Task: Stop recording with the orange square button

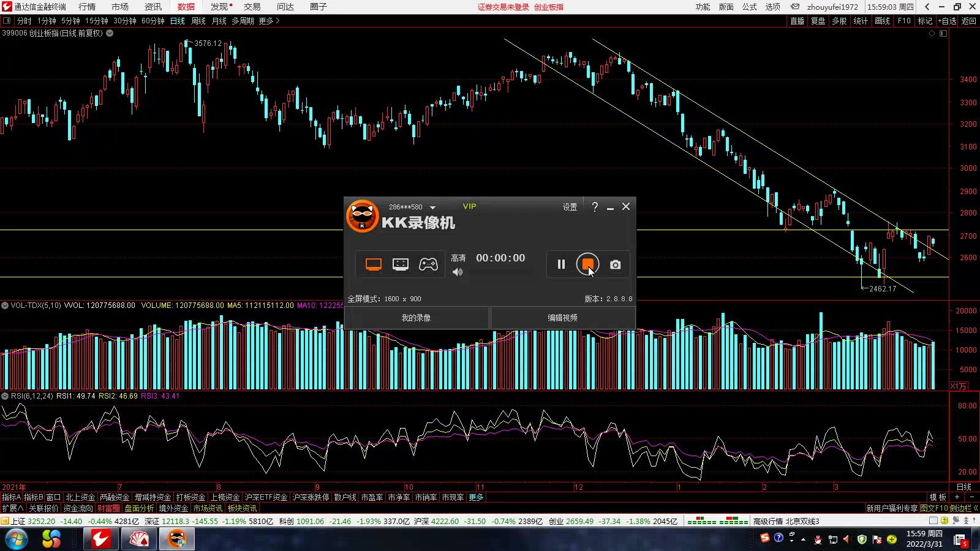Action: point(587,264)
